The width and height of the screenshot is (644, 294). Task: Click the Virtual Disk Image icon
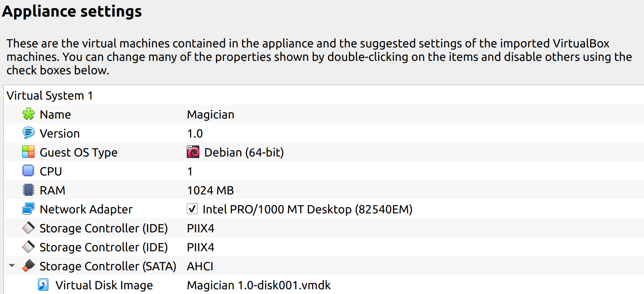[x=44, y=285]
